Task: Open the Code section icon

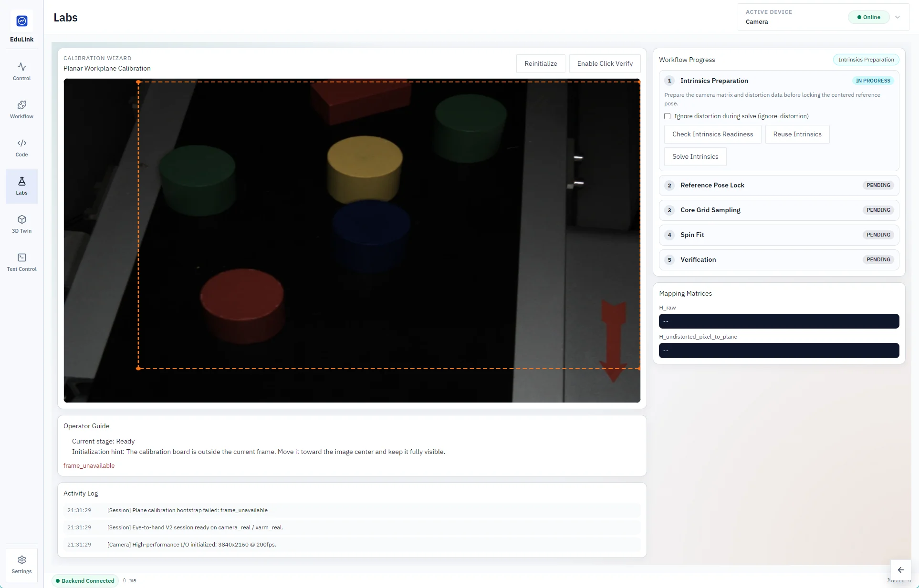Action: (22, 143)
